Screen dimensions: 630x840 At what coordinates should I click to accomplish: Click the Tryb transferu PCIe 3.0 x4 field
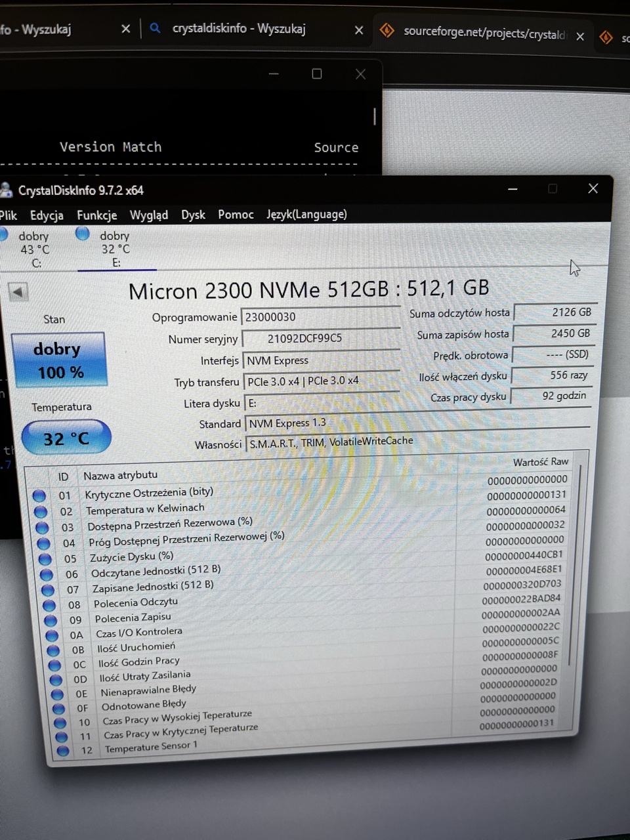322,381
